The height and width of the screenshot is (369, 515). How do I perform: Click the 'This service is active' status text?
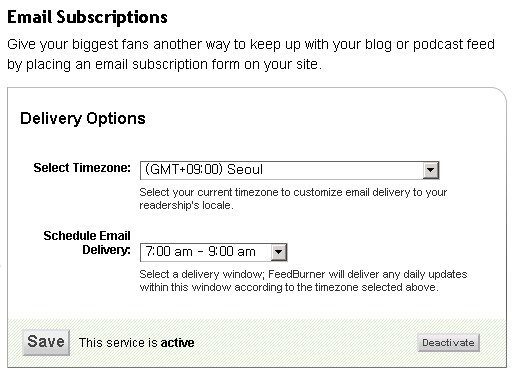pos(136,343)
